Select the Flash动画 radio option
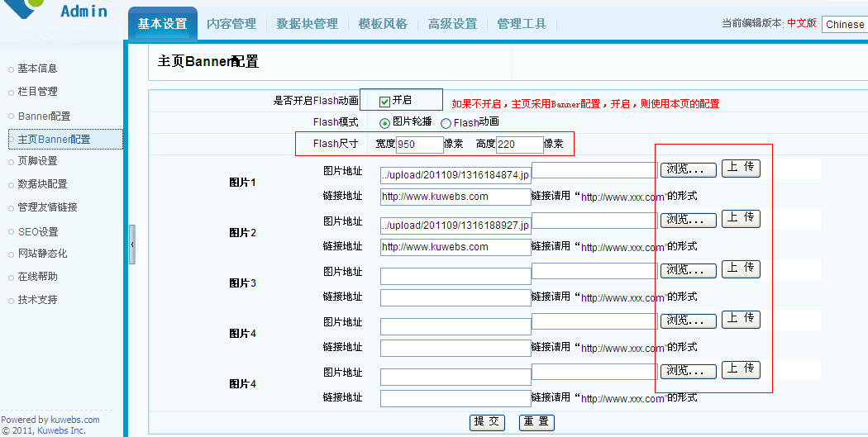Screen dimensions: 868x437 coord(446,123)
